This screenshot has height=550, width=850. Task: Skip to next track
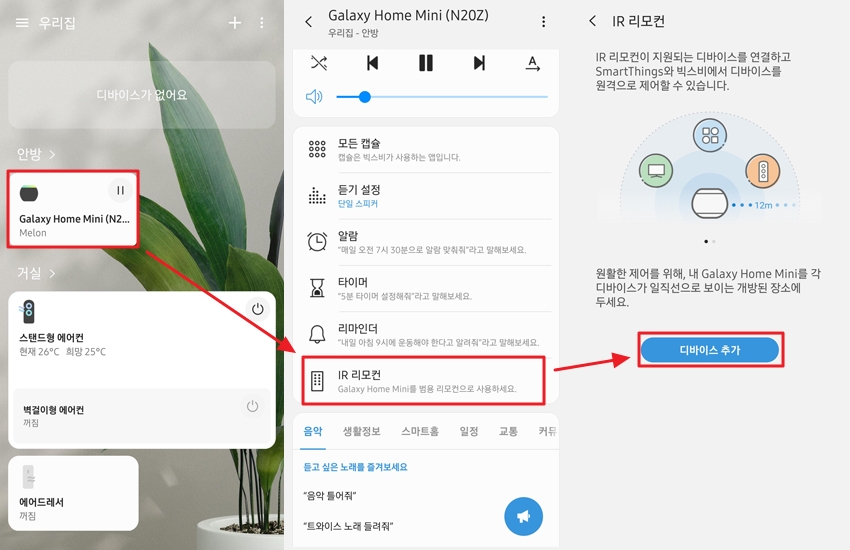(479, 63)
